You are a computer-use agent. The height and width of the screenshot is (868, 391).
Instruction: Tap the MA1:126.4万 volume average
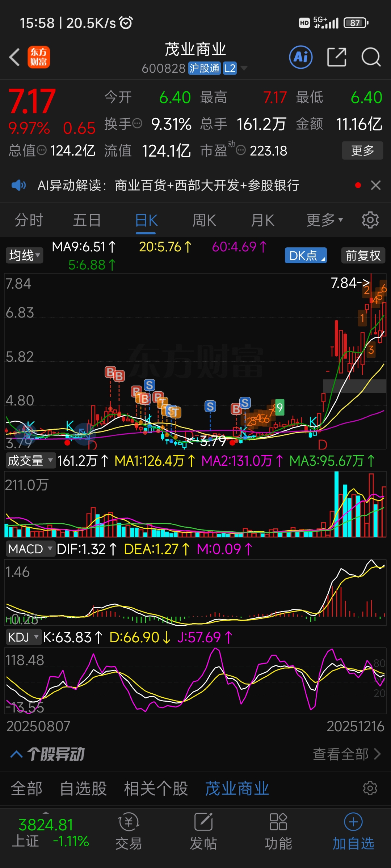(155, 461)
